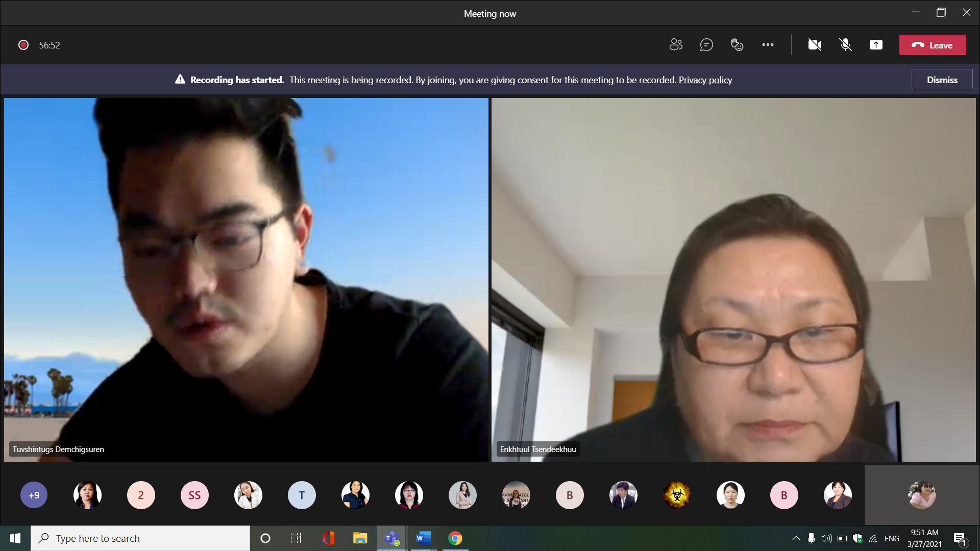Click the recording indicator icon
980x551 pixels.
pos(23,45)
